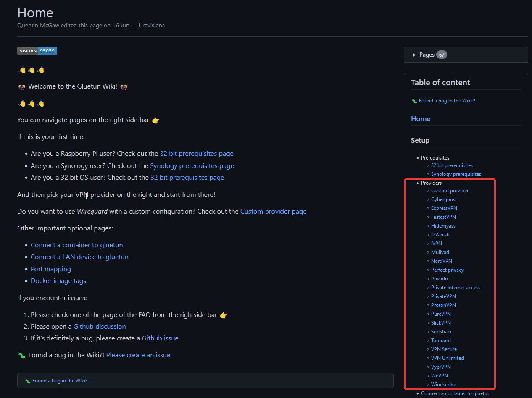Open sidebar link Connect a container to gluetun
532x398 pixels.
456,393
